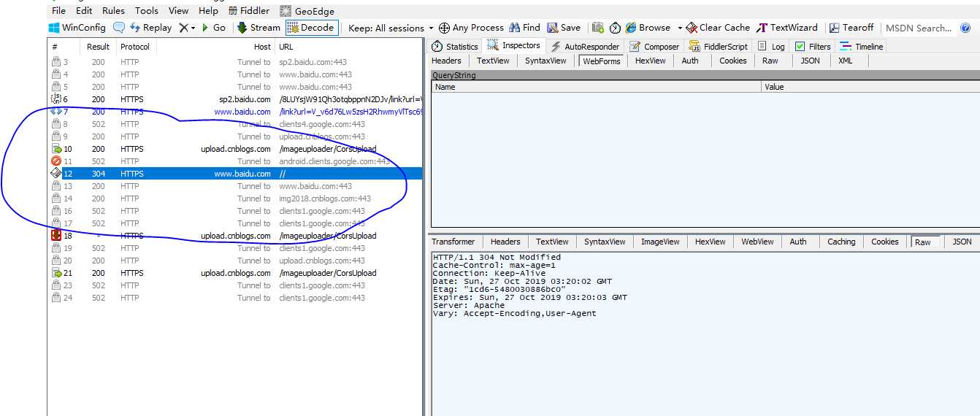Image resolution: width=980 pixels, height=416 pixels.
Task: Open Find sessions with binoculars icon
Action: coord(525,28)
